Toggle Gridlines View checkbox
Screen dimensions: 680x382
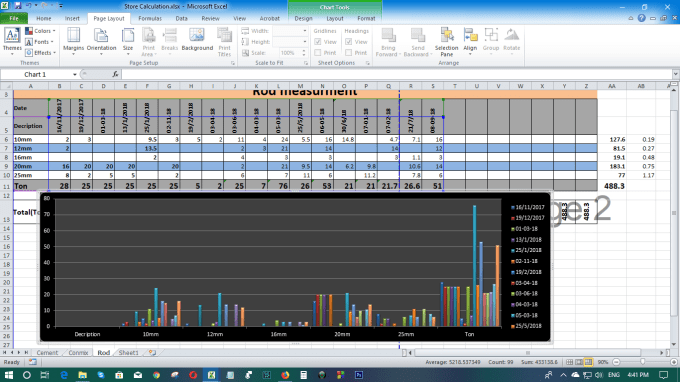[x=318, y=42]
